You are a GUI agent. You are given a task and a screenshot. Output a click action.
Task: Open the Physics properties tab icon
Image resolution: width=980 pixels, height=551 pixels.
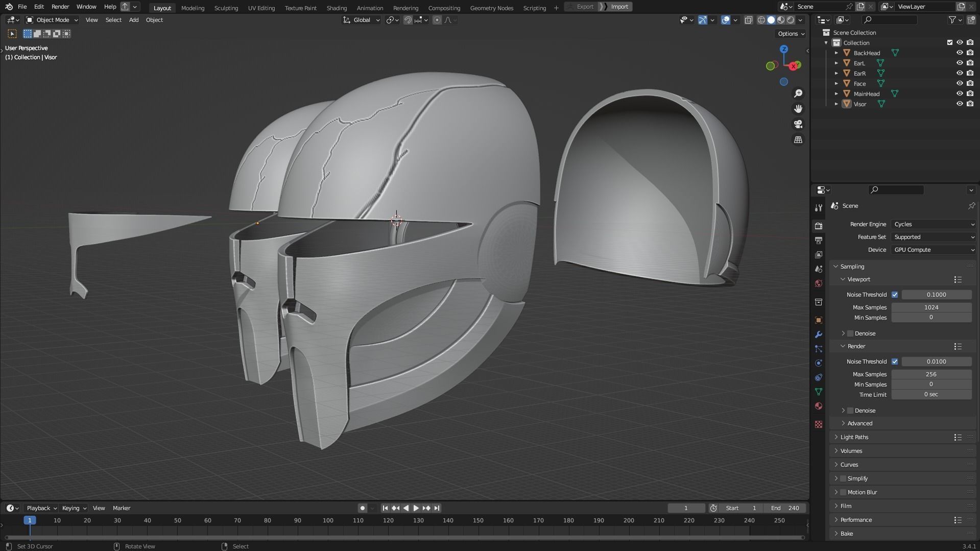(x=819, y=363)
